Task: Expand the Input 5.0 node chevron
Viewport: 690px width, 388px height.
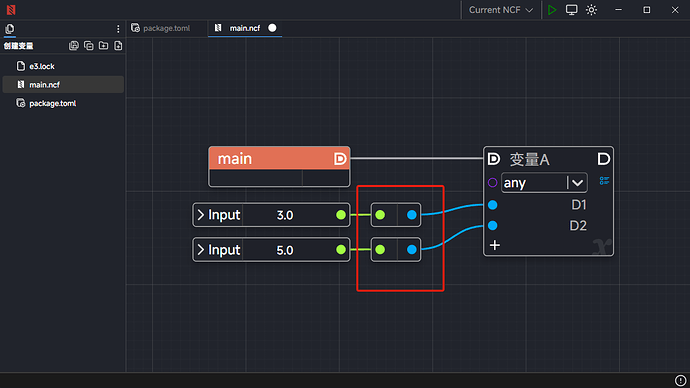Action: click(201, 250)
